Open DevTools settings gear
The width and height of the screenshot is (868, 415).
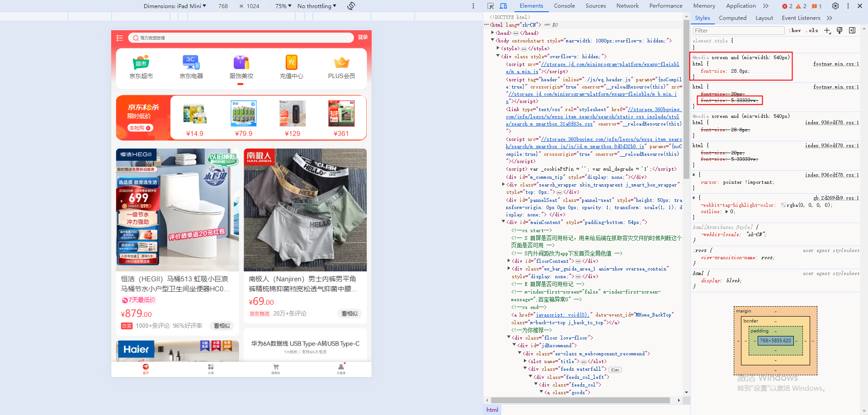pyautogui.click(x=835, y=6)
